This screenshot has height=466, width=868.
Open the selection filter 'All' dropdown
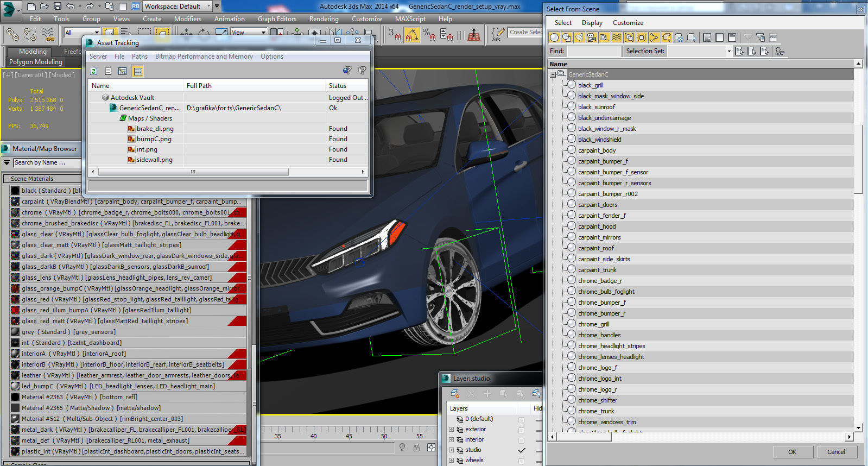pos(97,33)
